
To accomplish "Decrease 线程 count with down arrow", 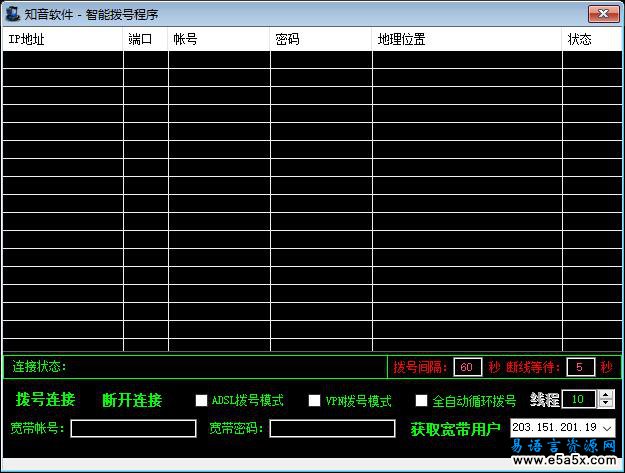I will [x=606, y=402].
